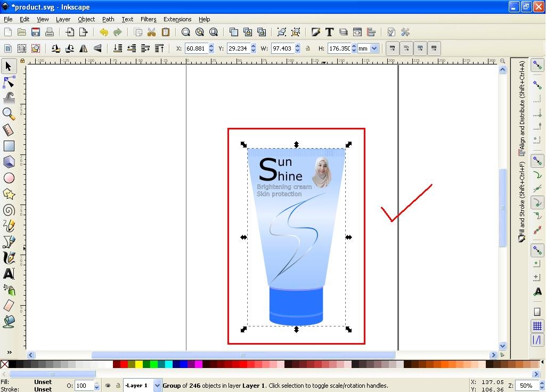Open the units dropdown showing mm

coord(374,48)
